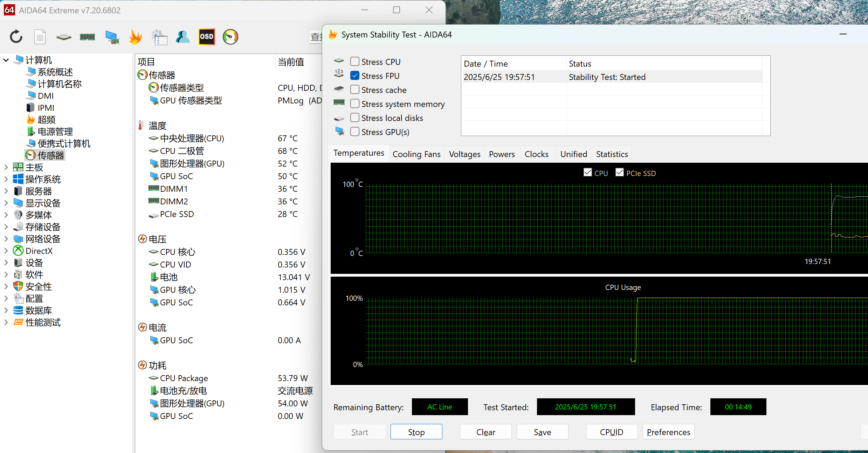
Task: Click the 温度 thermometer icon
Action: tap(141, 126)
